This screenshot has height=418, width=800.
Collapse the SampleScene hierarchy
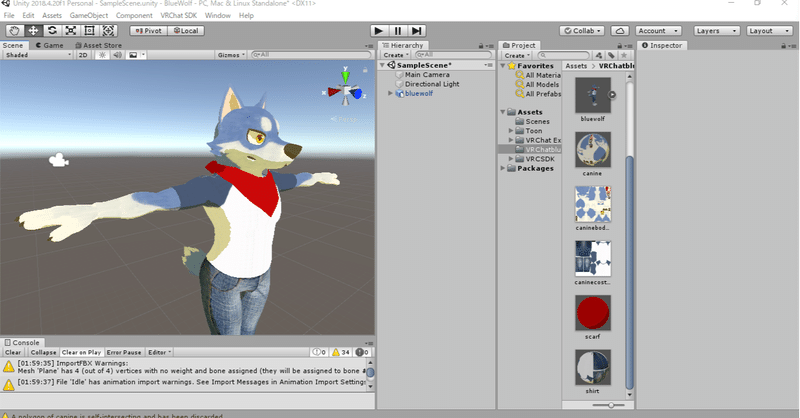pyautogui.click(x=382, y=65)
